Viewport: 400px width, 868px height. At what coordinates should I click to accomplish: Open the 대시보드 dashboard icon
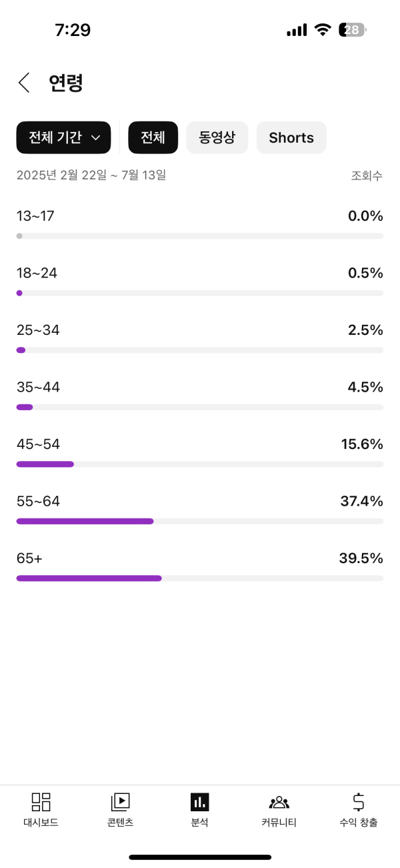click(x=41, y=801)
